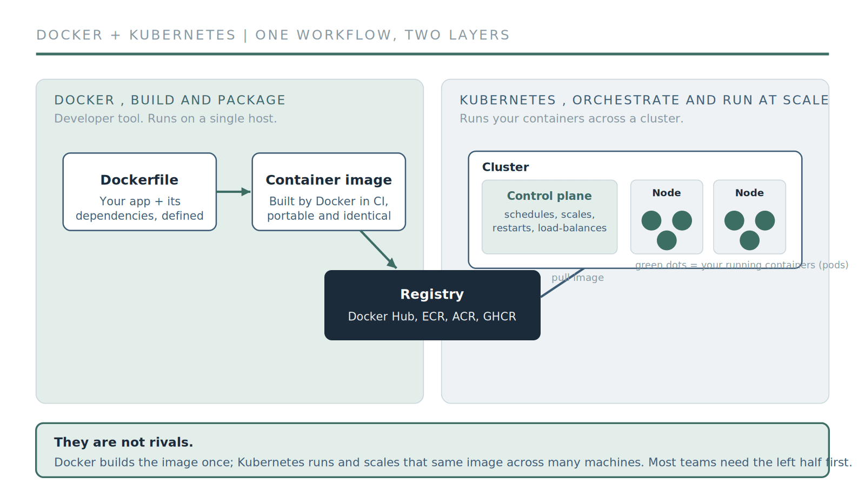Click 'Your app + its dependencies, defined' text
Viewport: 865px width, 504px height.
[x=139, y=209]
